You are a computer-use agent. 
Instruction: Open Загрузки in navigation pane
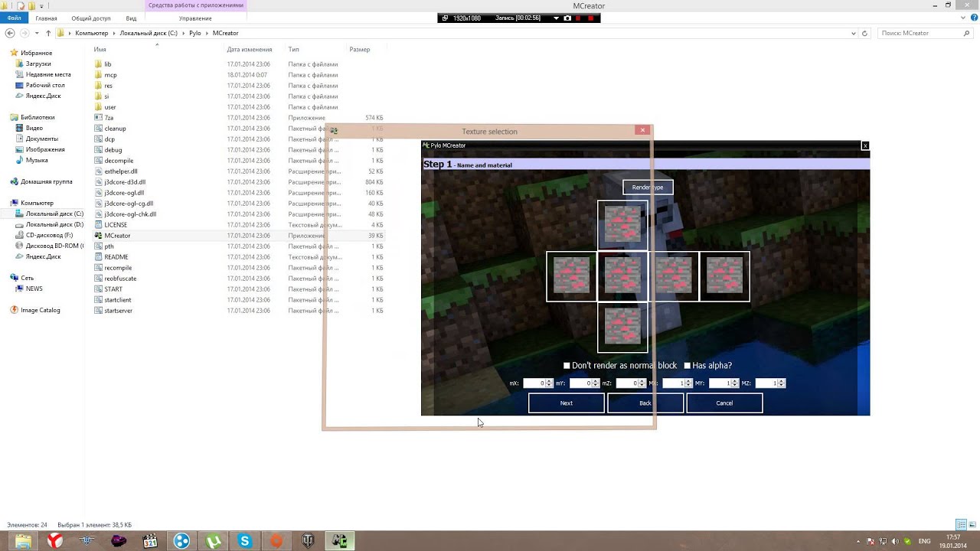point(38,64)
